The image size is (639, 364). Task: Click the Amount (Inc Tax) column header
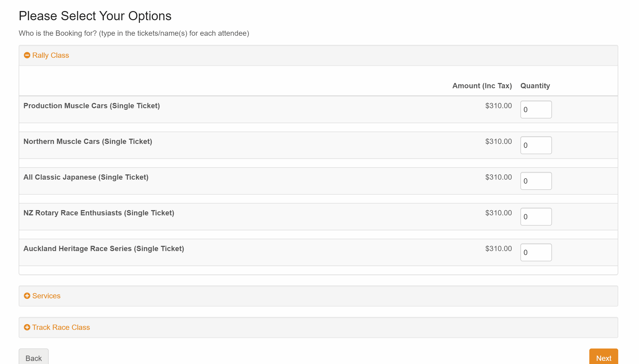tap(482, 86)
